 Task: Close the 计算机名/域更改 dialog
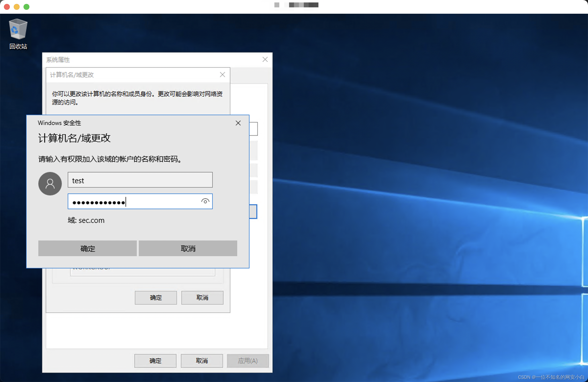[x=222, y=75]
